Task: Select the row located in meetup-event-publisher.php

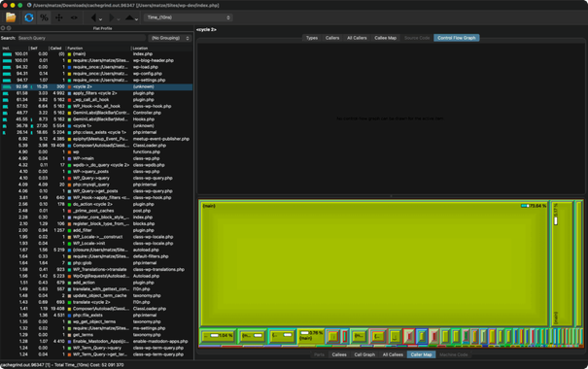Action: click(x=96, y=139)
